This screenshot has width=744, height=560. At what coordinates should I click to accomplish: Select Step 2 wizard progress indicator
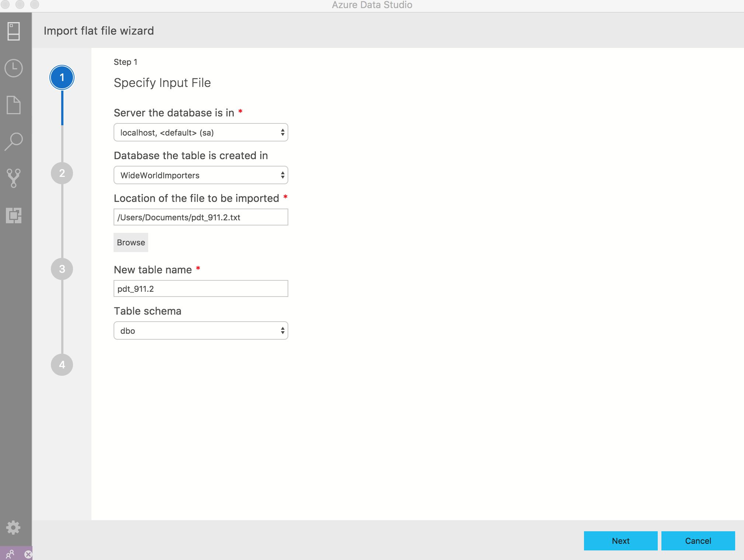pos(61,172)
